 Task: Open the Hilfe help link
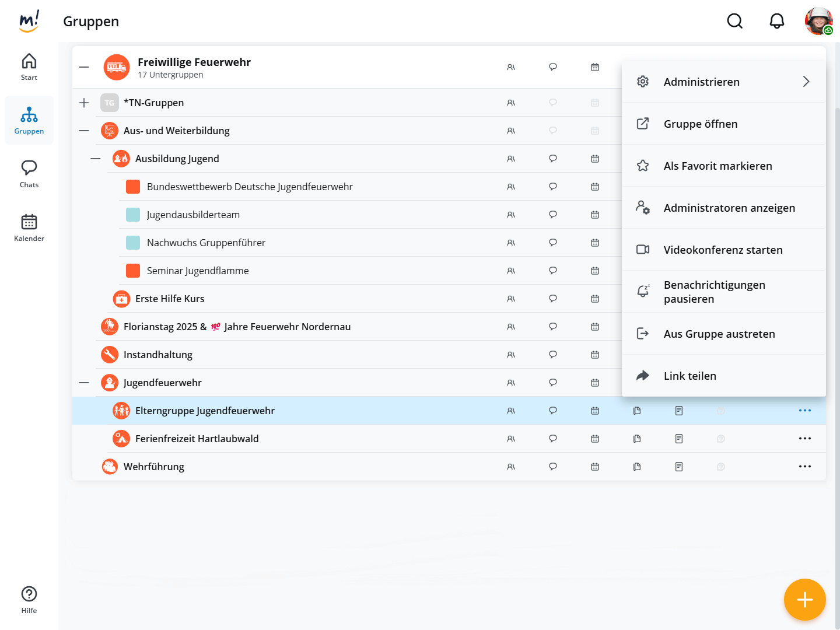[29, 600]
